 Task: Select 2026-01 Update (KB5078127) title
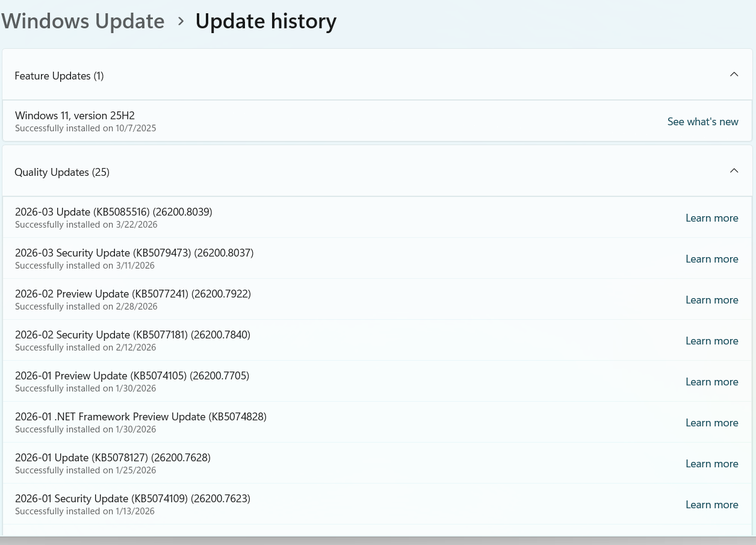(113, 458)
